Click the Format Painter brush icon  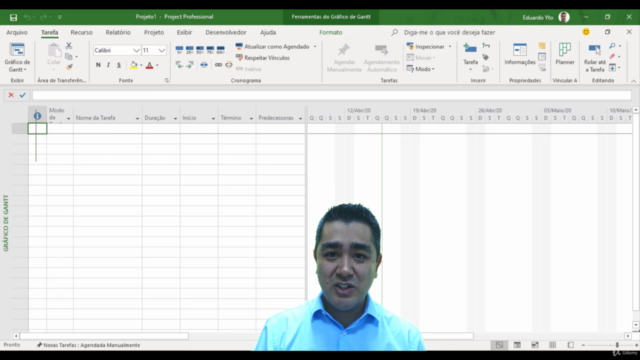(x=69, y=67)
